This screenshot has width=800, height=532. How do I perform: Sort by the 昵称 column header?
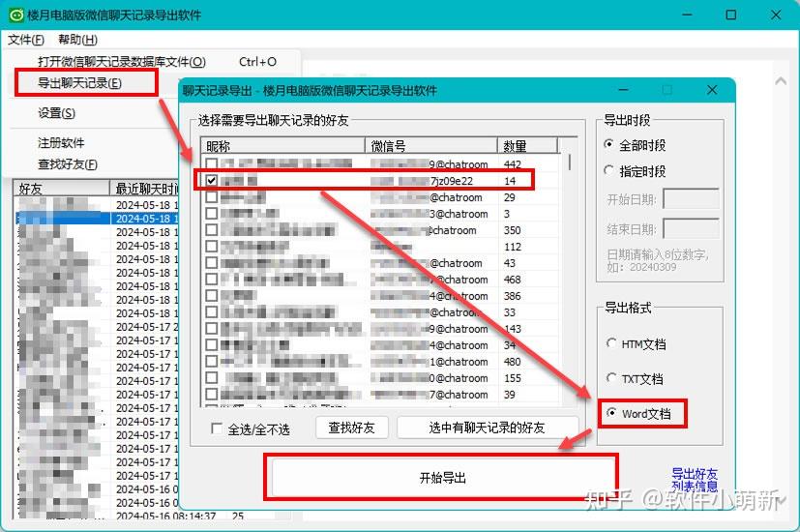point(283,146)
